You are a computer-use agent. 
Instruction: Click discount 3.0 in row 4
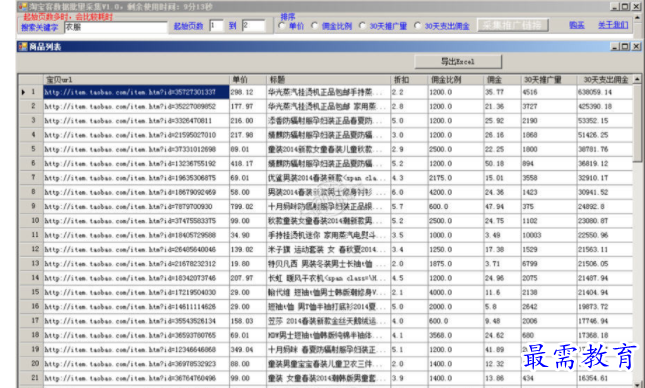click(x=409, y=135)
